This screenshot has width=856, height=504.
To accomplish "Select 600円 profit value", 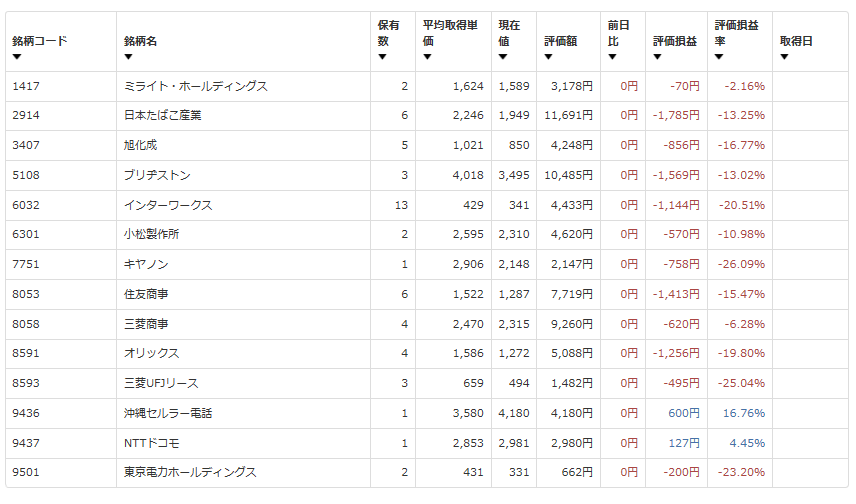I will [x=683, y=413].
